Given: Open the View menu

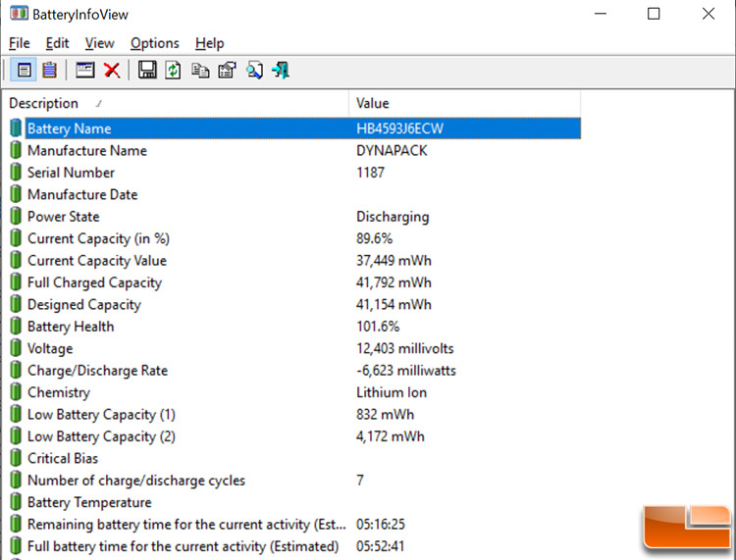Looking at the screenshot, I should coord(99,43).
